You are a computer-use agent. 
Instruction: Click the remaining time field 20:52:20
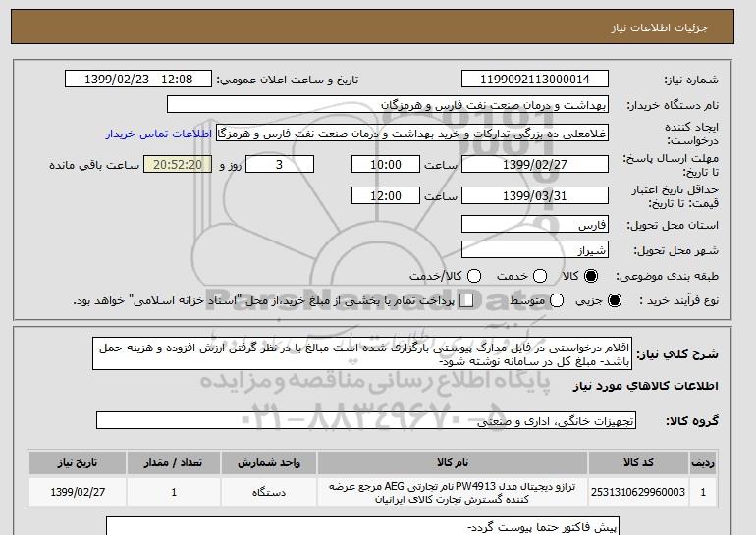pos(178,164)
